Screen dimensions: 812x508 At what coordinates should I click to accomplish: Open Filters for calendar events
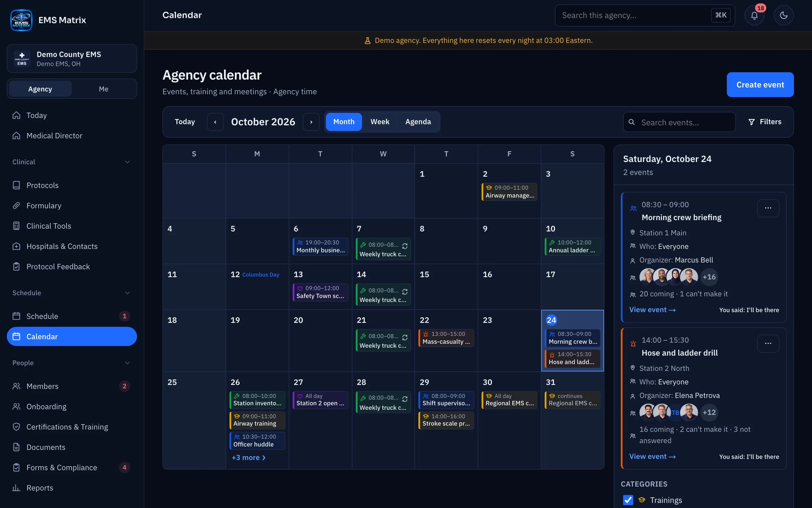click(765, 122)
